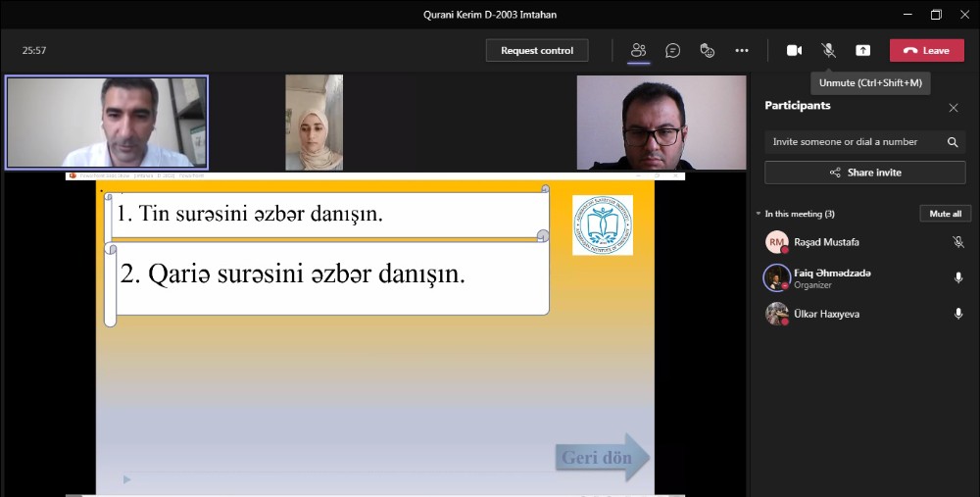Click the 'Geri dön' arrow on the slide
This screenshot has height=497, width=980.
(x=603, y=457)
